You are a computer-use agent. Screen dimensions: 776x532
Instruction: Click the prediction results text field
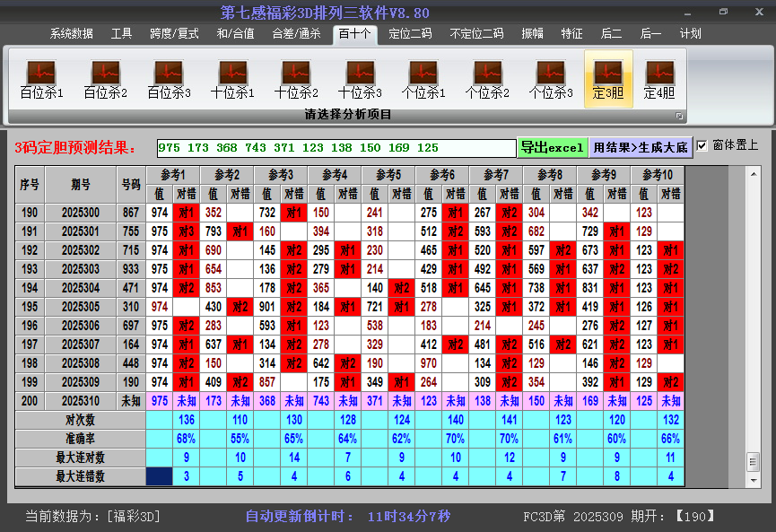tap(336, 148)
